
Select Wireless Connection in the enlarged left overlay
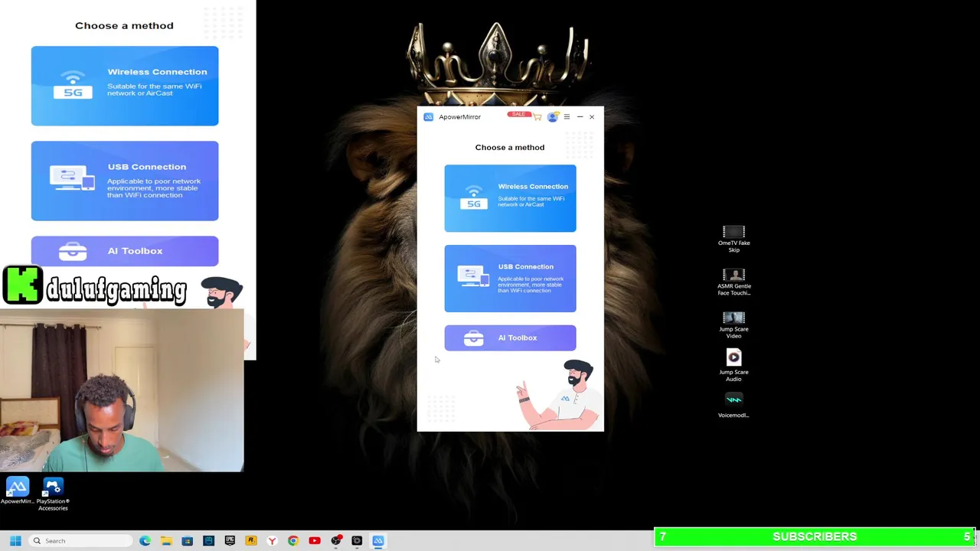pyautogui.click(x=125, y=86)
